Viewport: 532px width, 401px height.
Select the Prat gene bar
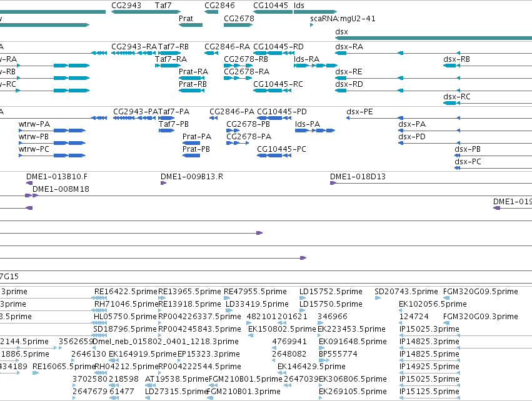click(191, 25)
